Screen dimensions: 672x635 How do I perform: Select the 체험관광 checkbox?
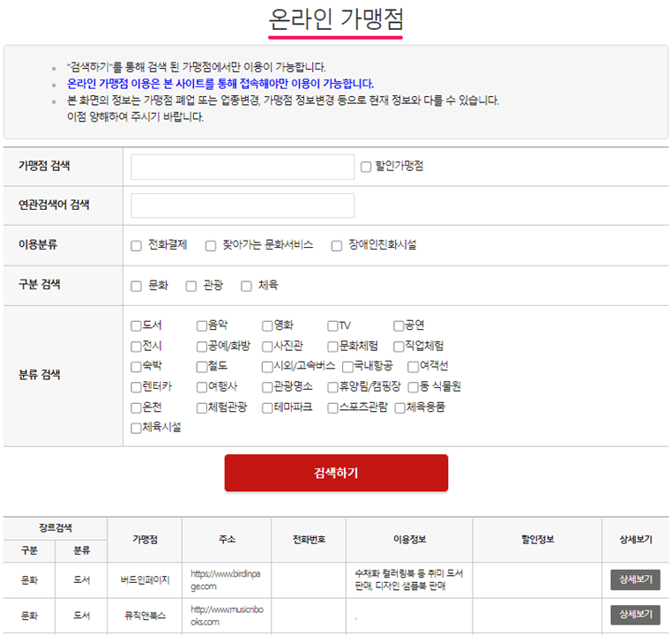202,408
